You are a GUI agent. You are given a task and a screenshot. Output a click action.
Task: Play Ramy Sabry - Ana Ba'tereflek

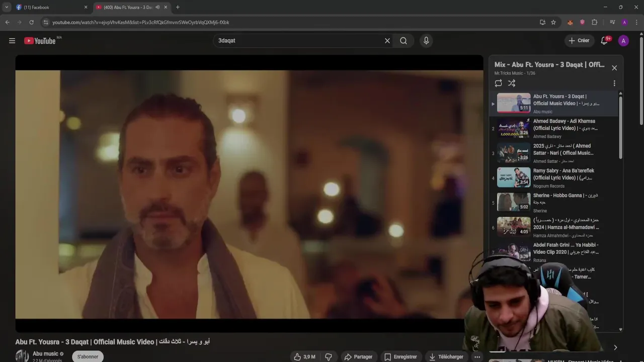coord(554,178)
